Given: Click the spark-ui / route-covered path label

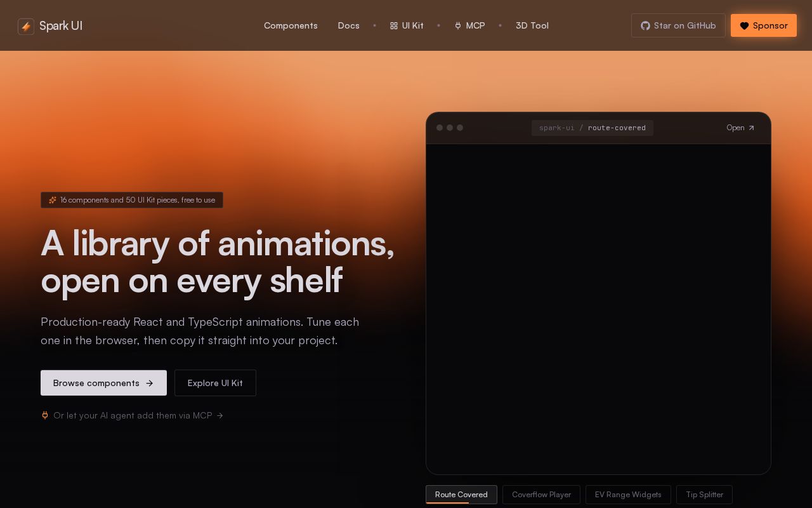Looking at the screenshot, I should tap(593, 128).
